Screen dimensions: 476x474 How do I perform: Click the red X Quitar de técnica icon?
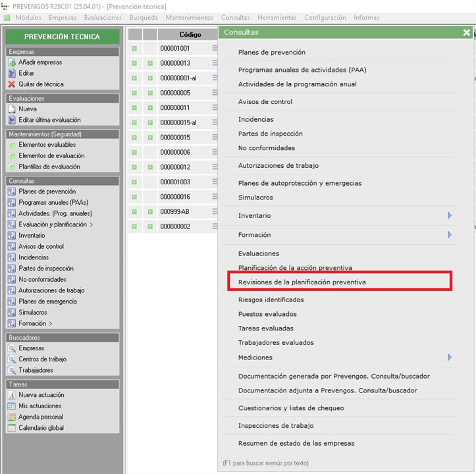click(12, 84)
